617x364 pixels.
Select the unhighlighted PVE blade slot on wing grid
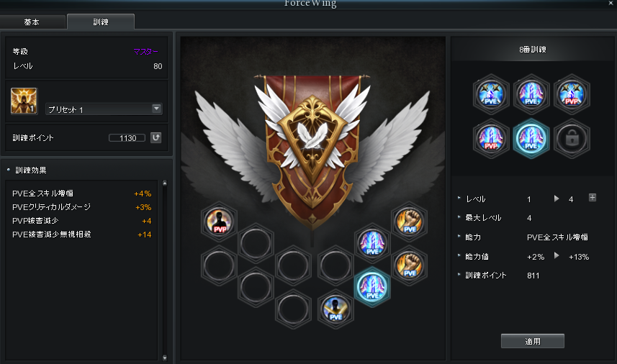coord(372,243)
